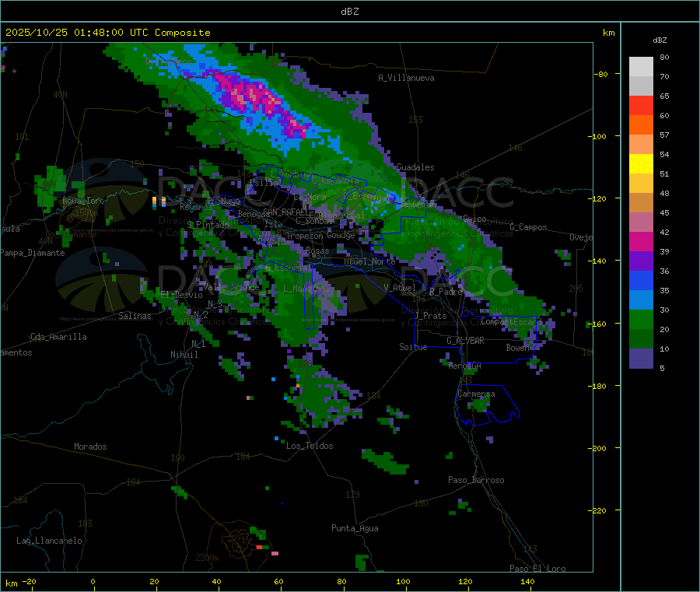
Task: Click the green 30 dBZ legend swatch
Action: pos(641,319)
